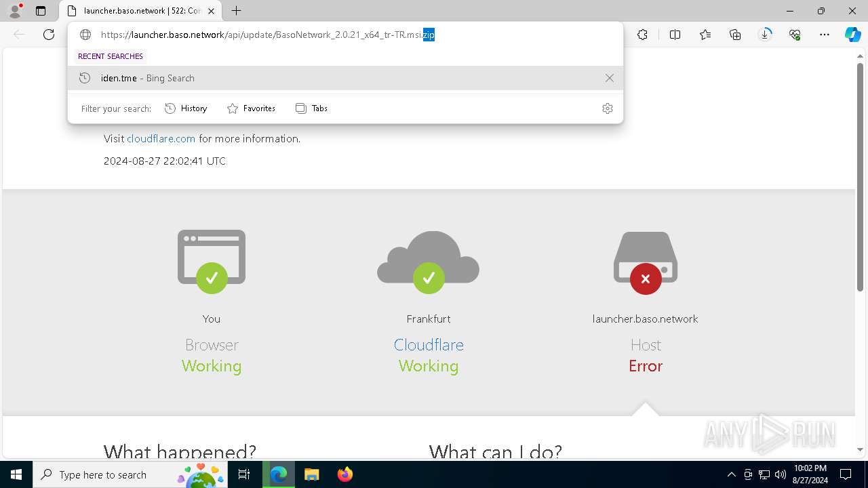The image size is (868, 488).
Task: Click the 2024-08-27 22:02:41 UTC timestamp
Action: [165, 161]
